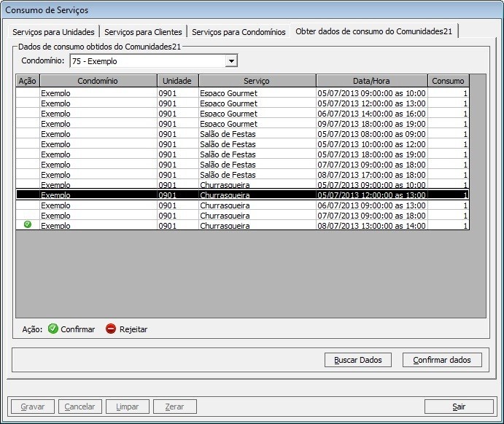Select Churrasqueira row 05/07/2013 09:00:00 as 10:00

(242, 184)
